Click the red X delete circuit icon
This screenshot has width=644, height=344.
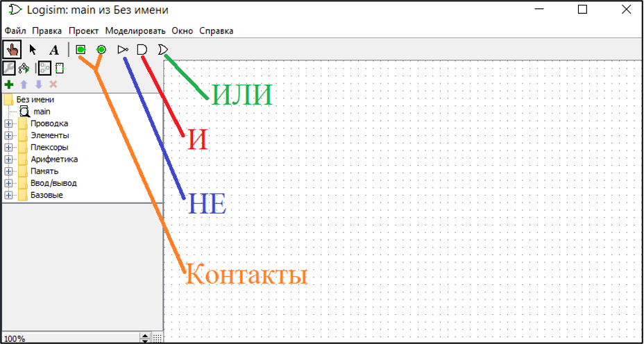pos(53,85)
